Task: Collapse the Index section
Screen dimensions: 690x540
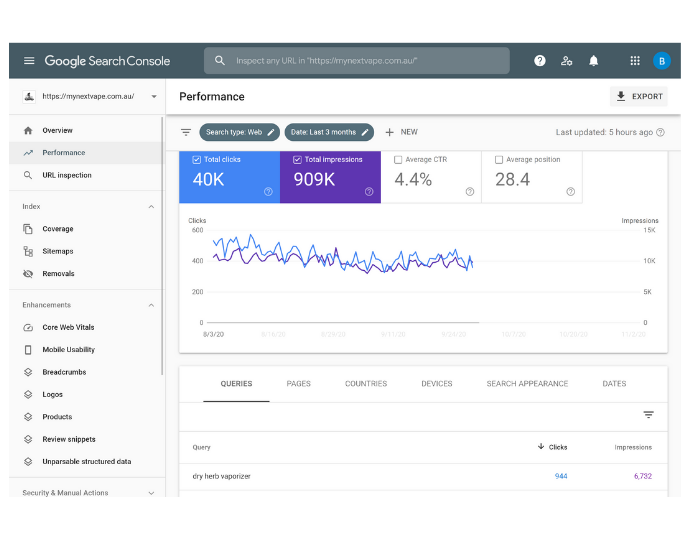Action: (x=151, y=206)
